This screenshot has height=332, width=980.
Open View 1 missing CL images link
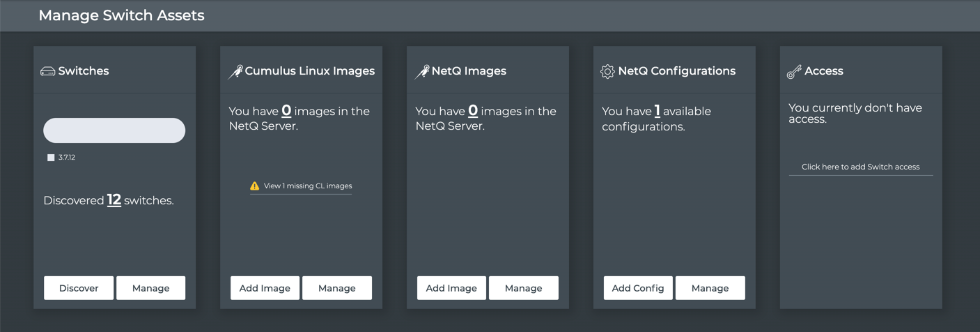(x=308, y=186)
